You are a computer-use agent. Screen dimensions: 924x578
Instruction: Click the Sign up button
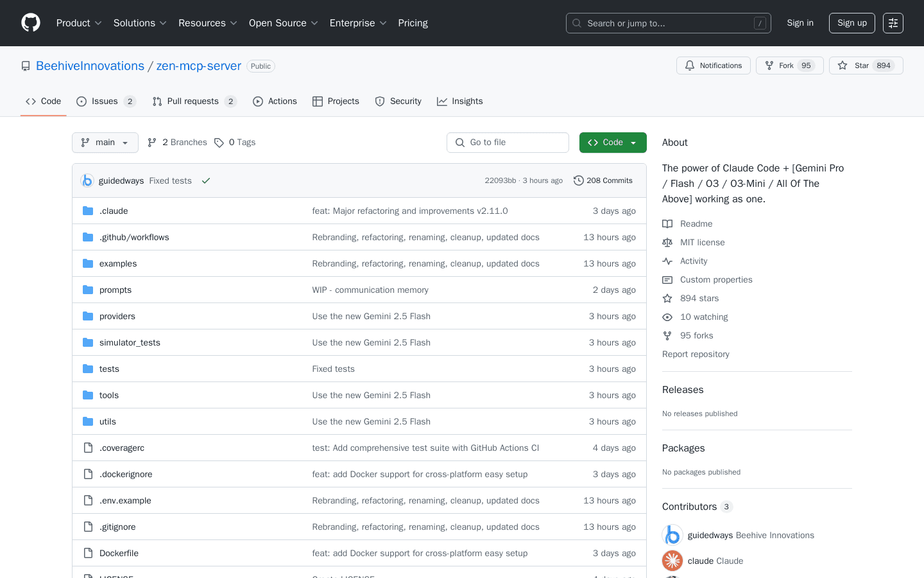(x=852, y=23)
